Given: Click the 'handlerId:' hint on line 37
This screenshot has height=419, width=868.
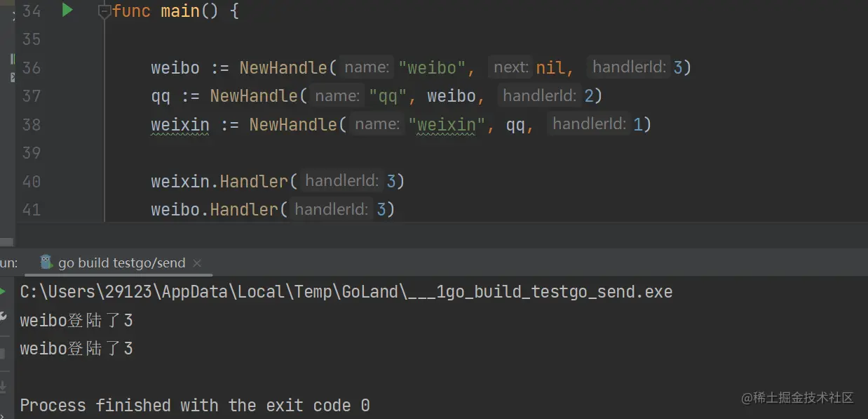Looking at the screenshot, I should [539, 95].
